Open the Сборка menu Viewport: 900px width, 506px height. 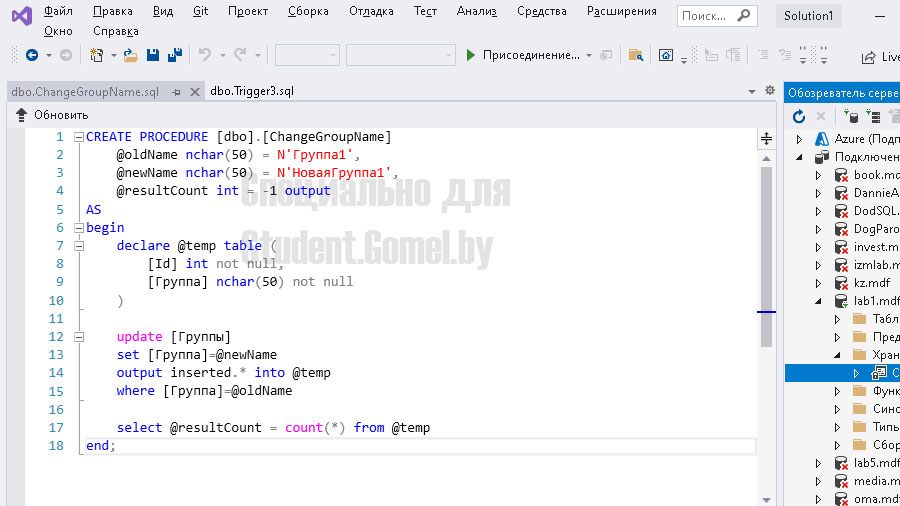click(308, 11)
